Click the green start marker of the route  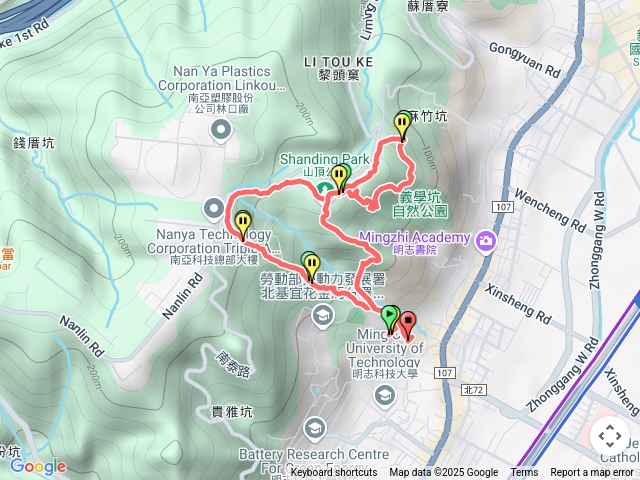tap(390, 319)
